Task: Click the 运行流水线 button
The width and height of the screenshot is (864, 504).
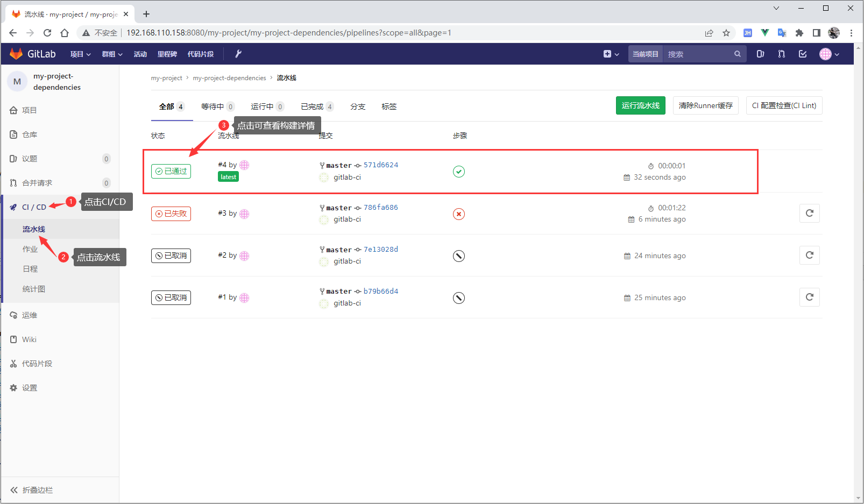Action: (640, 105)
